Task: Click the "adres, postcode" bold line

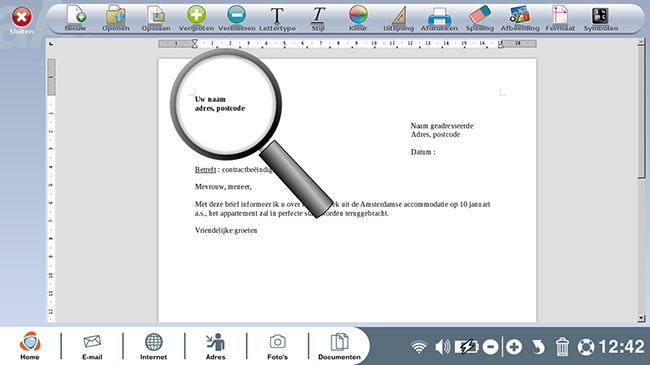Action: (220, 108)
